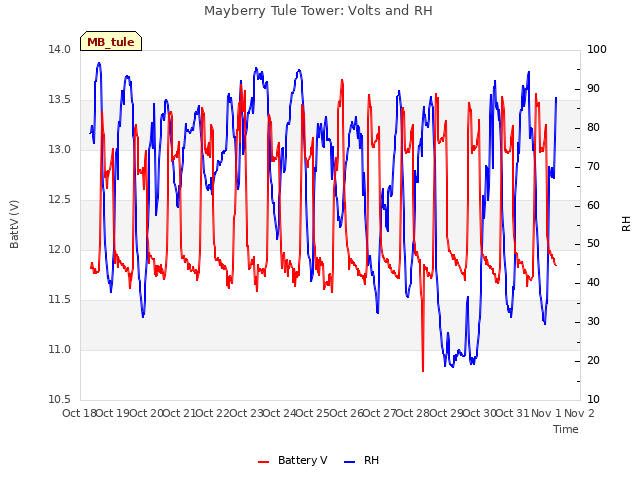Click the 14.0 left axis tick label
The height and width of the screenshot is (480, 640).
tap(60, 49)
